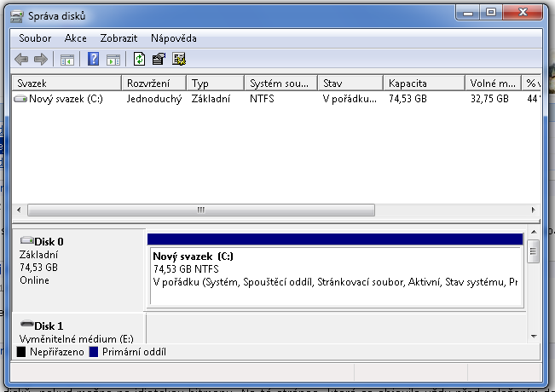
Task: Toggle the console tree pane icon
Action: (x=66, y=60)
